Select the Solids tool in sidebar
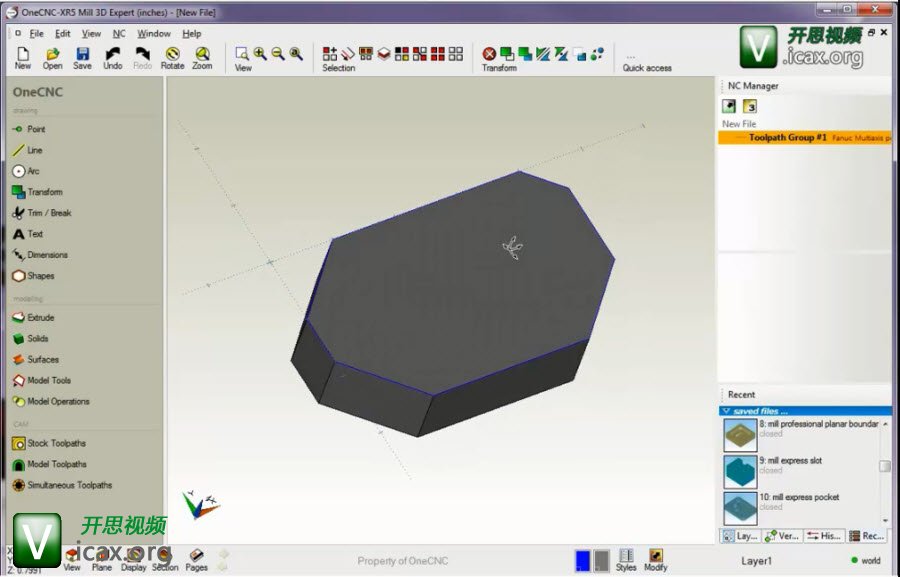 pyautogui.click(x=37, y=339)
